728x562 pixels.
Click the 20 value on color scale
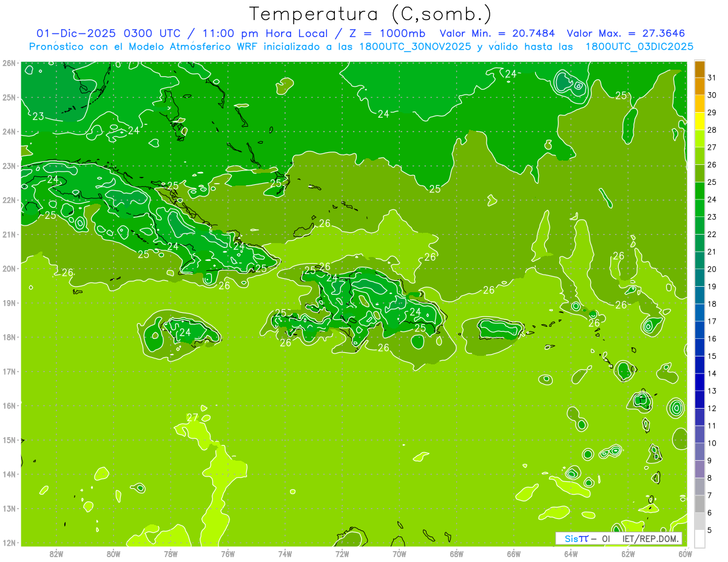[x=712, y=269]
